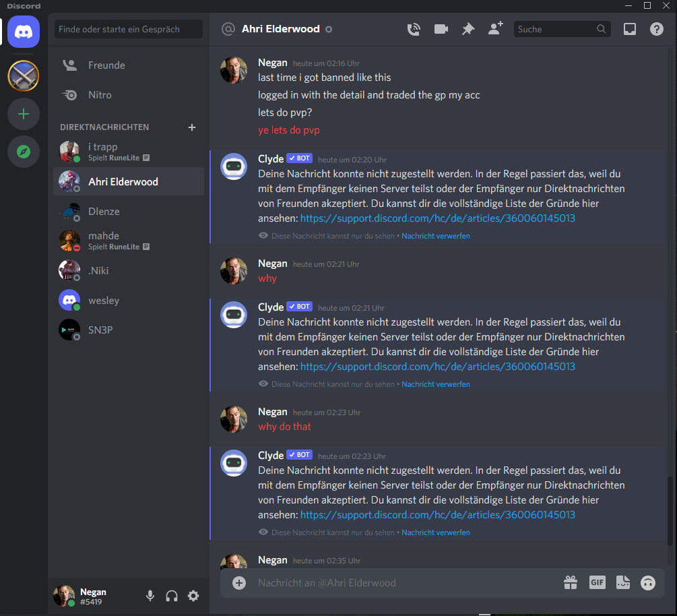Open support link in 02:21 Clyde message
677x616 pixels.
(437, 367)
